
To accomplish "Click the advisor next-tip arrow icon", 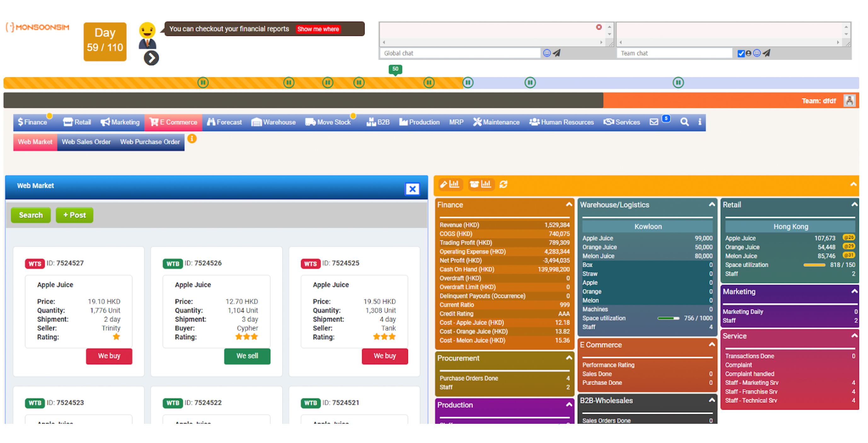I will coord(151,58).
